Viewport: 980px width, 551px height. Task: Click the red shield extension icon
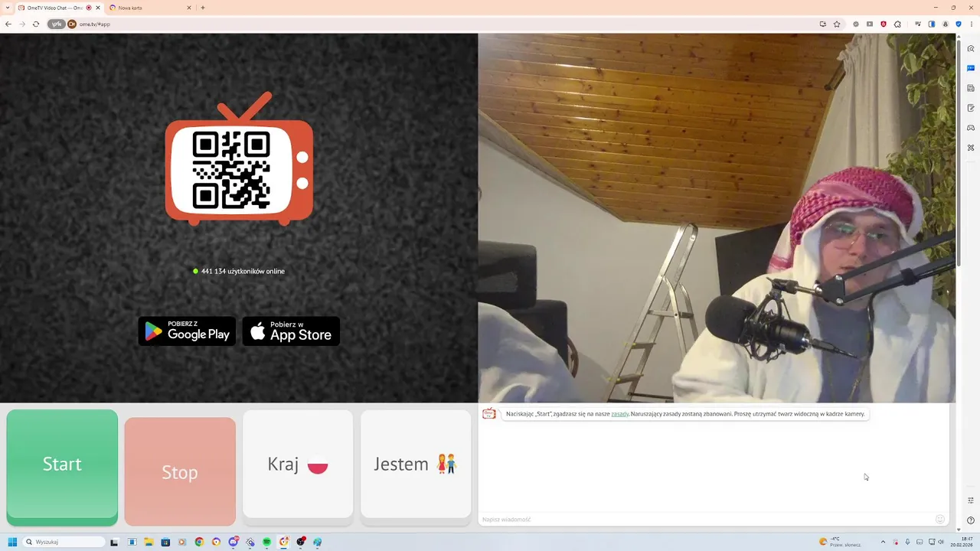coord(884,24)
